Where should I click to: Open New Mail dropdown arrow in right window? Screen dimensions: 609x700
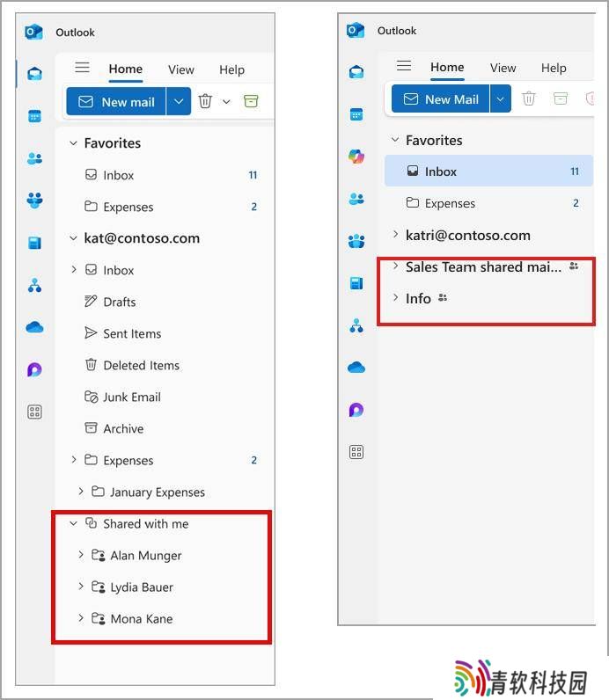pyautogui.click(x=501, y=98)
